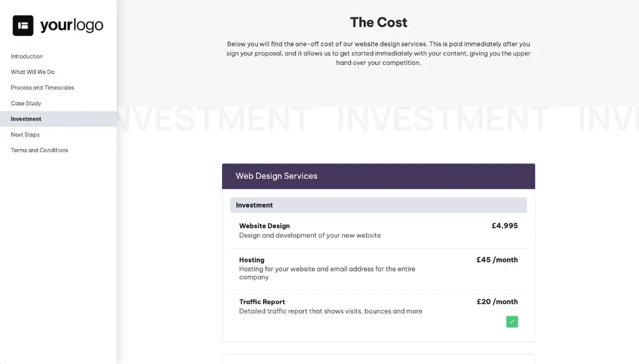This screenshot has height=364, width=639.
Task: Open Terms and Conditions
Action: coord(39,150)
